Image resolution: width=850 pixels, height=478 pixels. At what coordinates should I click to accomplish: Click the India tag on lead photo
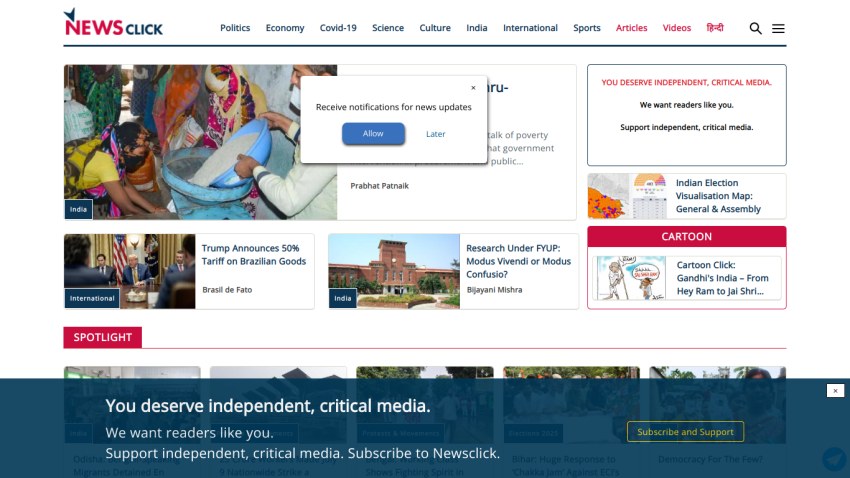pos(78,209)
